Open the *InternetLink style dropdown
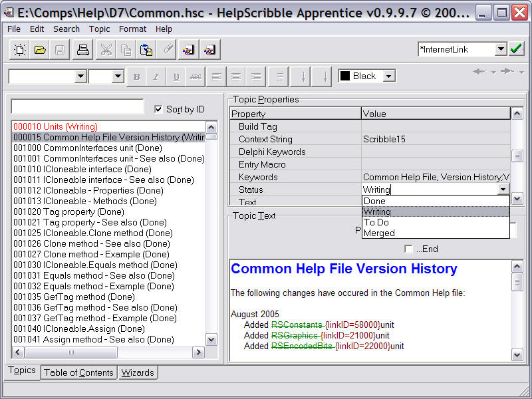 tap(501, 49)
